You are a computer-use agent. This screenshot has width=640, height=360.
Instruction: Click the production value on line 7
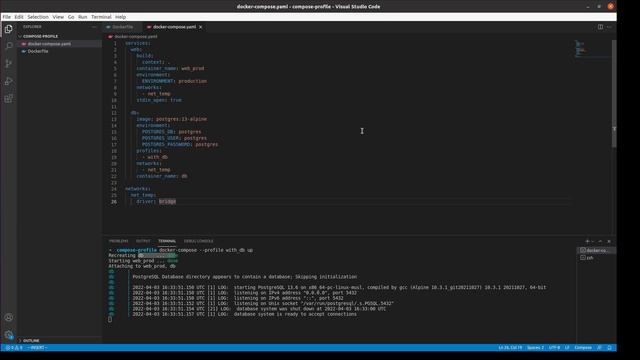click(193, 81)
